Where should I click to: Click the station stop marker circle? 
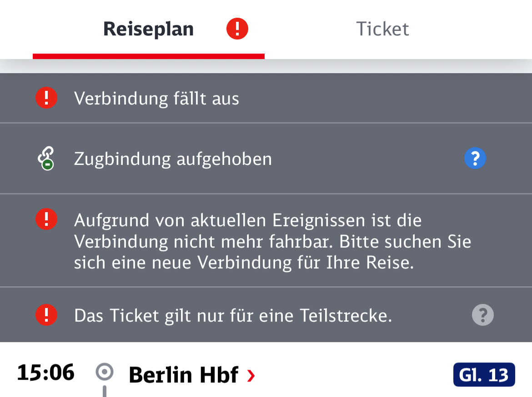pos(105,373)
